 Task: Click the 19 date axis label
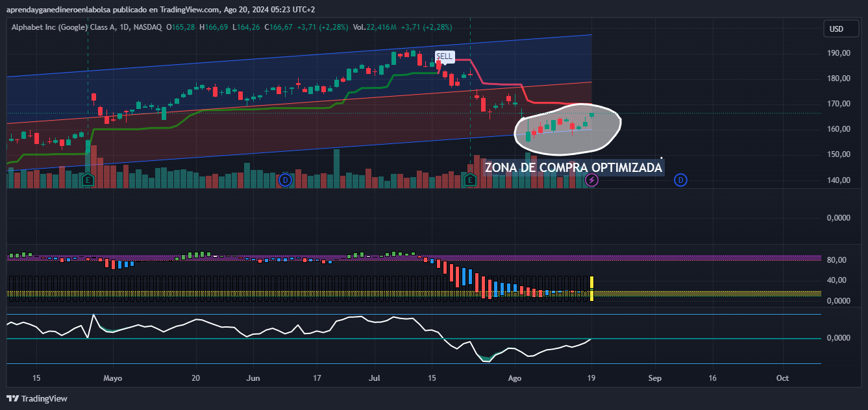click(591, 378)
